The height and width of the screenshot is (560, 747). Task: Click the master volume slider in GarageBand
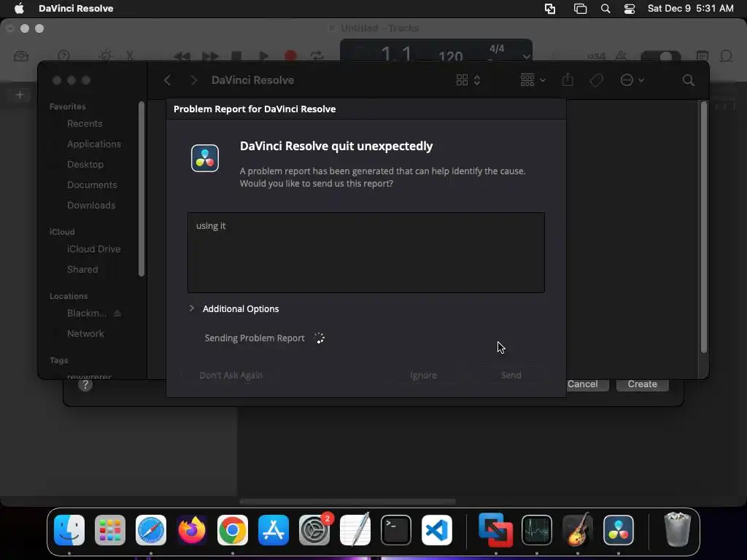660,57
